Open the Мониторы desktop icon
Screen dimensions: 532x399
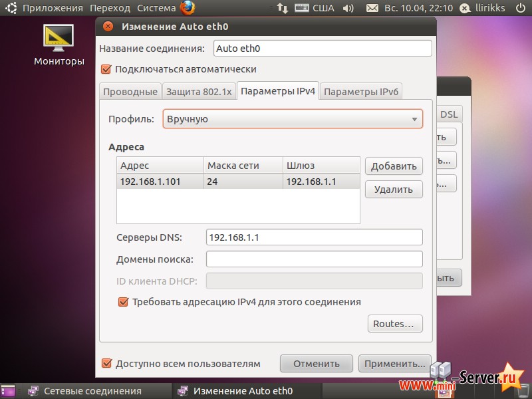[59, 38]
